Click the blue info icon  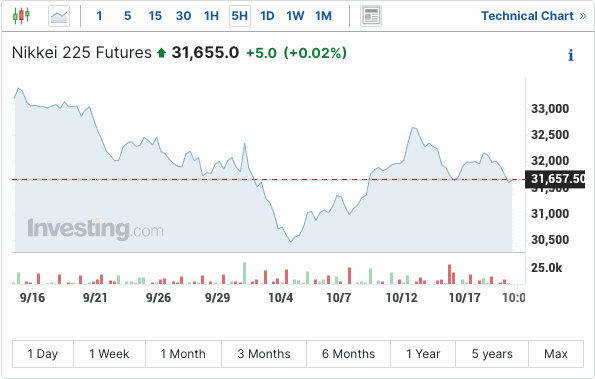570,55
